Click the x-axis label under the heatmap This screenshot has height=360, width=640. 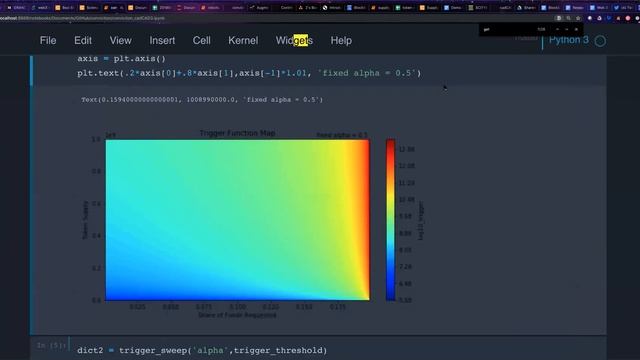[237, 315]
